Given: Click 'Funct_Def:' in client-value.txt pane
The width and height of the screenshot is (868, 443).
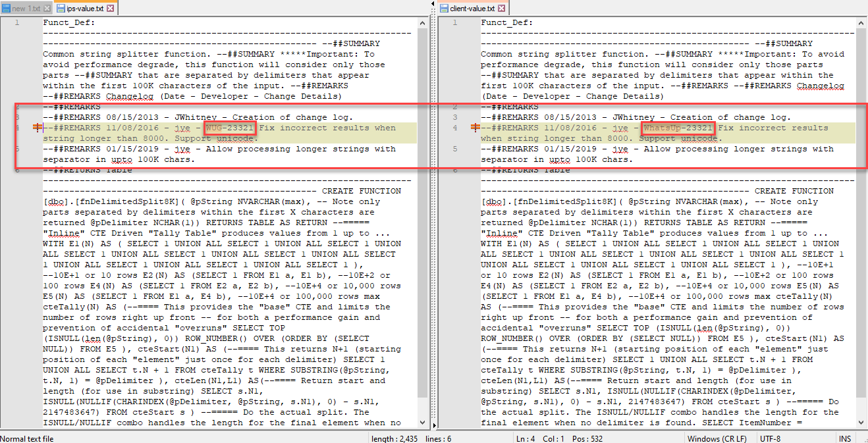Looking at the screenshot, I should coord(507,22).
